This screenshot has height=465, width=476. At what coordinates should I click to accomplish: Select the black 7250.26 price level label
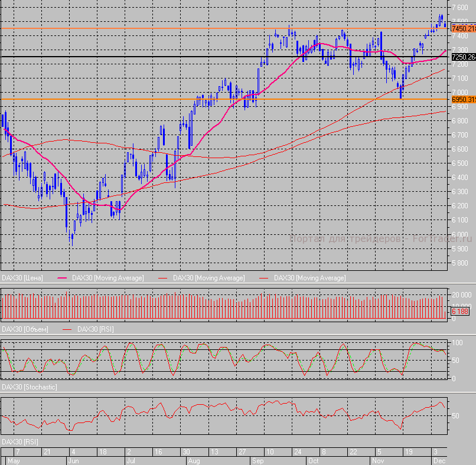click(x=462, y=57)
